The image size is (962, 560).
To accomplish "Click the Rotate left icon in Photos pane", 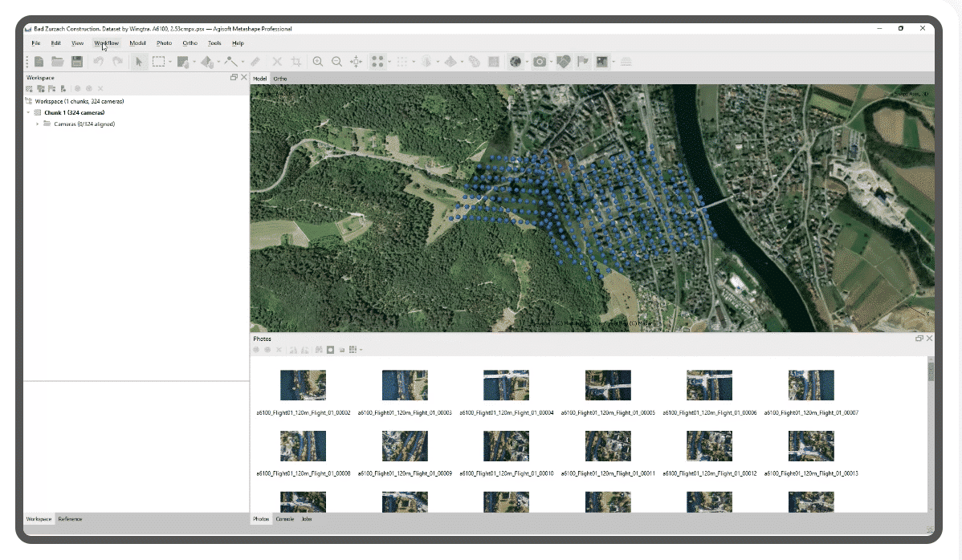I will pyautogui.click(x=293, y=350).
